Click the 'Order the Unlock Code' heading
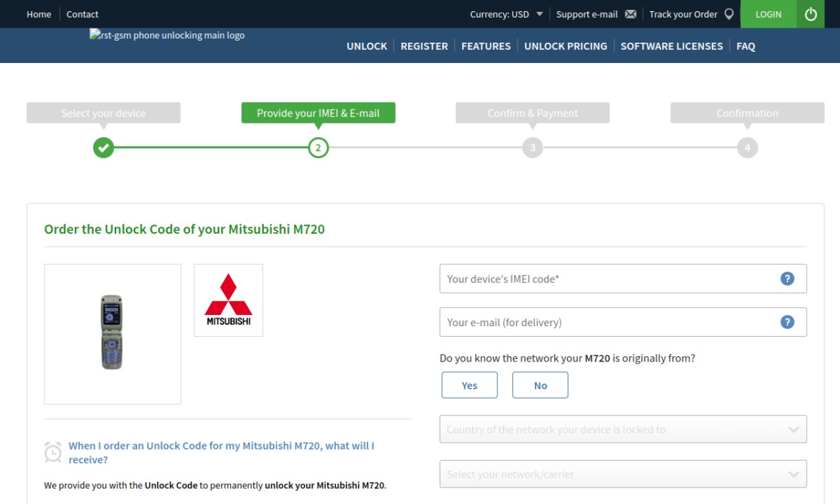840x504 pixels. point(184,230)
